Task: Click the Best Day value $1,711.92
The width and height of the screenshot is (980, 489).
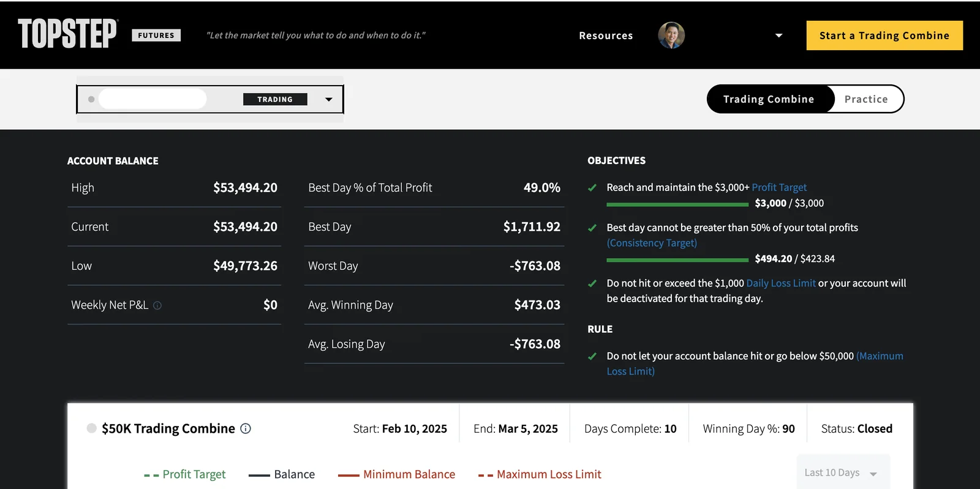Action: tap(532, 227)
